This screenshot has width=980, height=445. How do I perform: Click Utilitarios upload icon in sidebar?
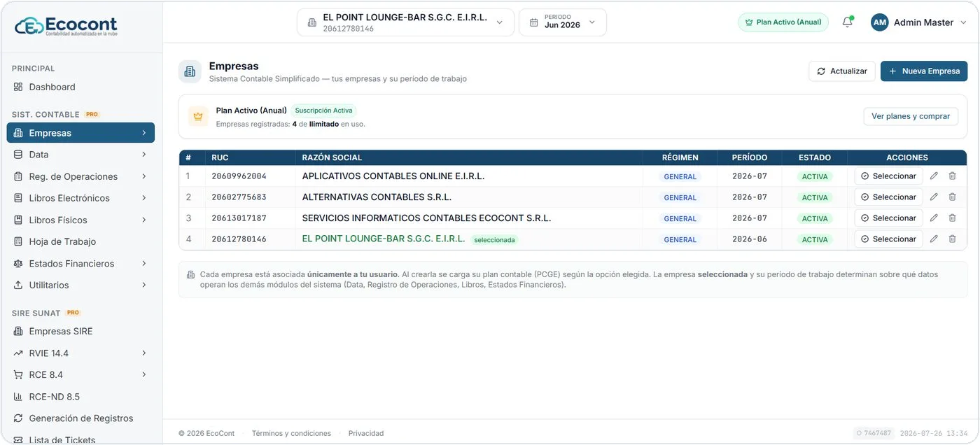pyautogui.click(x=18, y=285)
